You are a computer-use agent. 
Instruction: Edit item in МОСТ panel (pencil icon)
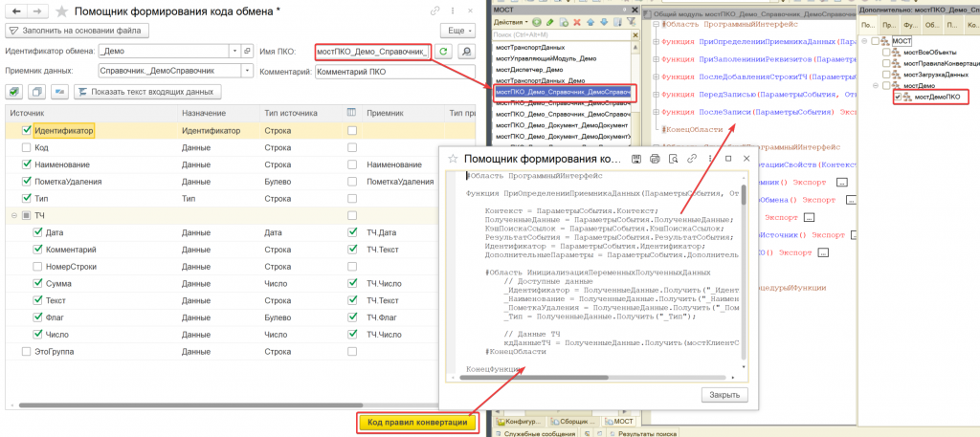(550, 22)
